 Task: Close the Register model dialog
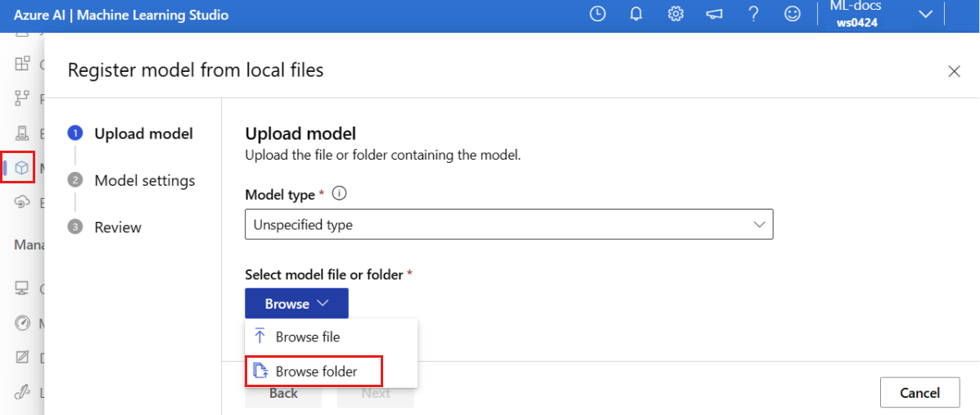click(954, 71)
